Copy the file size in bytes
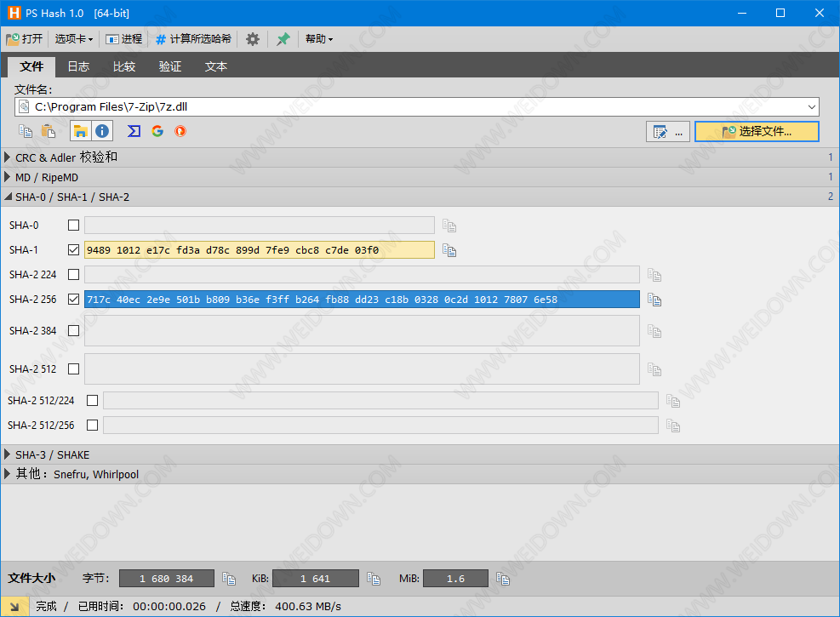 (x=229, y=579)
